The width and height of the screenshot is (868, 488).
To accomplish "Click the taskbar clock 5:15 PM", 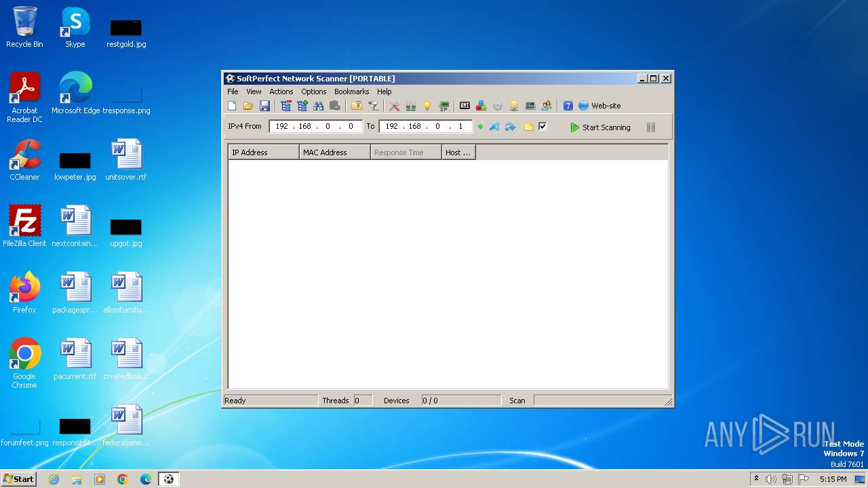I will (833, 479).
